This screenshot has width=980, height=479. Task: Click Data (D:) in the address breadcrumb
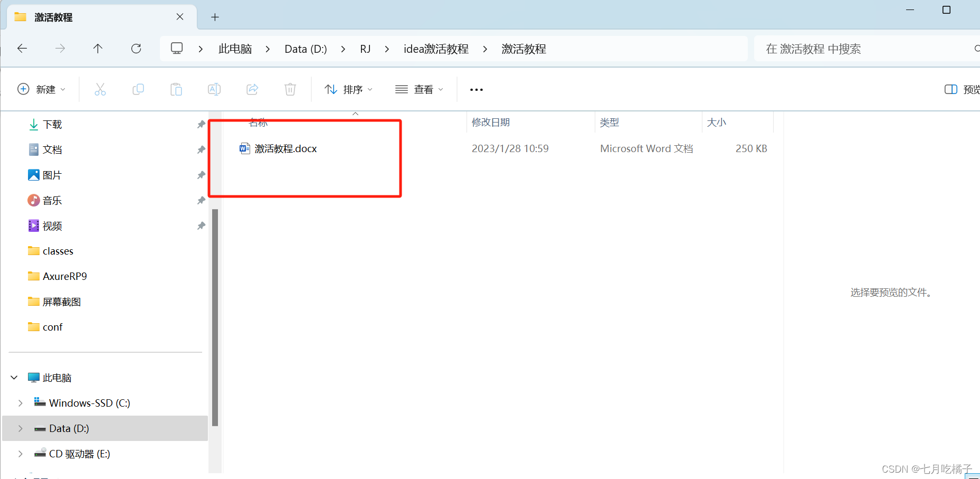pyautogui.click(x=306, y=49)
